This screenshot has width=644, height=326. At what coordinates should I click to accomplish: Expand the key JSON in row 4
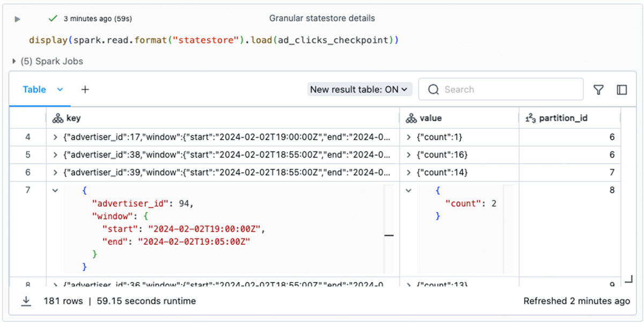click(55, 137)
